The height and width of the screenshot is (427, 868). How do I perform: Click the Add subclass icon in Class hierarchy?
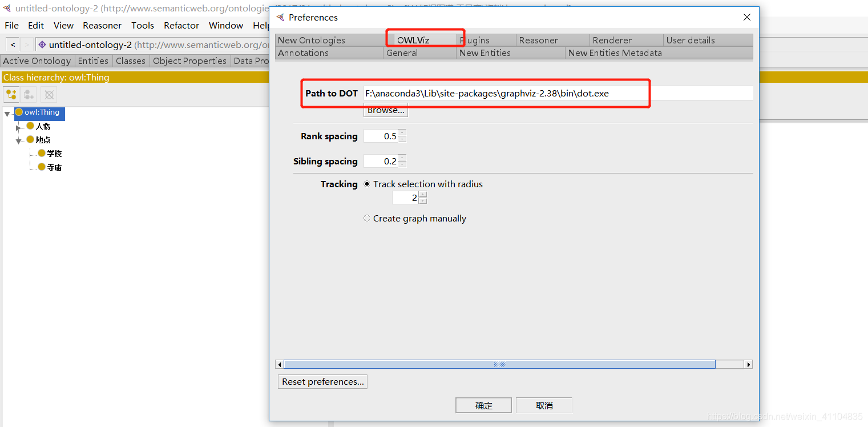pyautogui.click(x=11, y=94)
